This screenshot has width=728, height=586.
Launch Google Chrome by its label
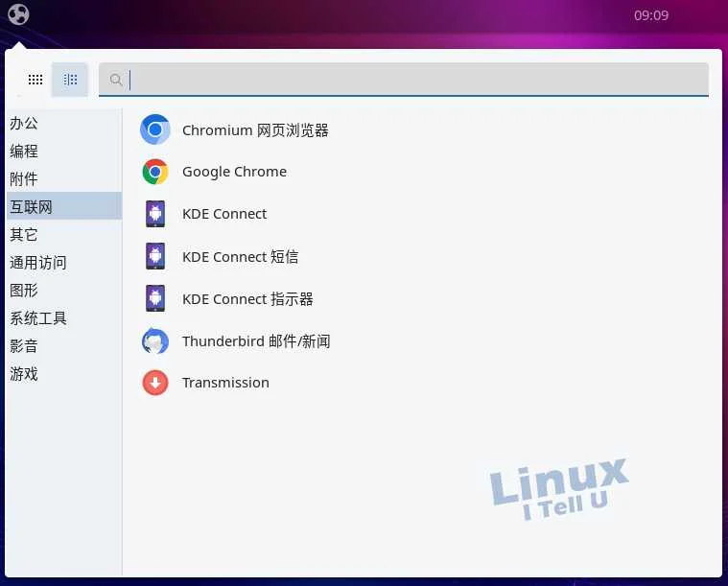pos(234,173)
